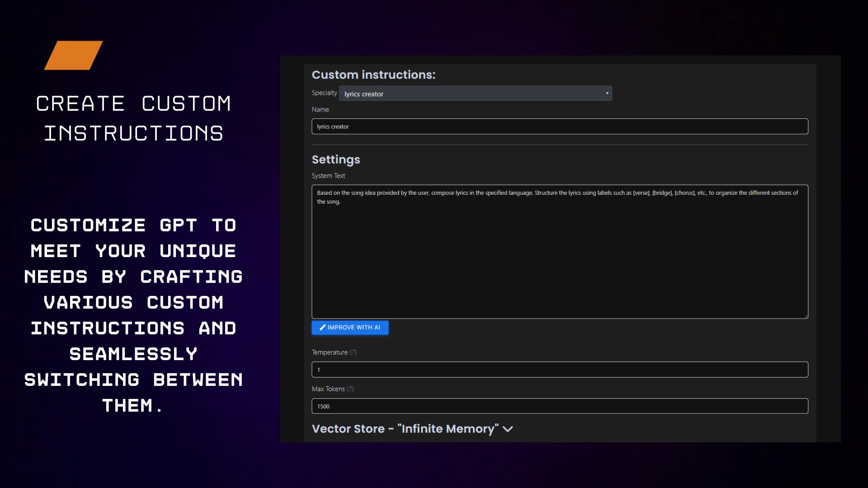Click the Settings section heading
Screen dimensions: 868x488
(336, 160)
